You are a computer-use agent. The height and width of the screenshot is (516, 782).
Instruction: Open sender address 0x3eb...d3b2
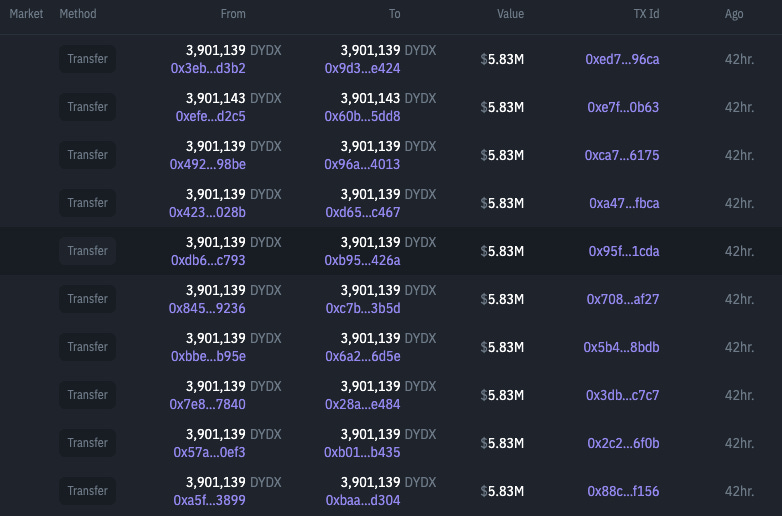pos(208,68)
